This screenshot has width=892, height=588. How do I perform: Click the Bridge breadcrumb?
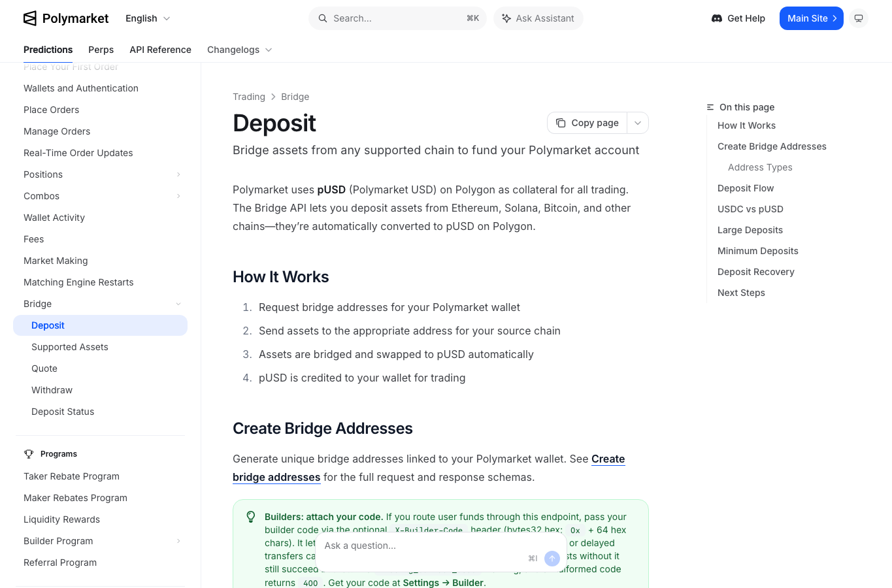click(295, 97)
